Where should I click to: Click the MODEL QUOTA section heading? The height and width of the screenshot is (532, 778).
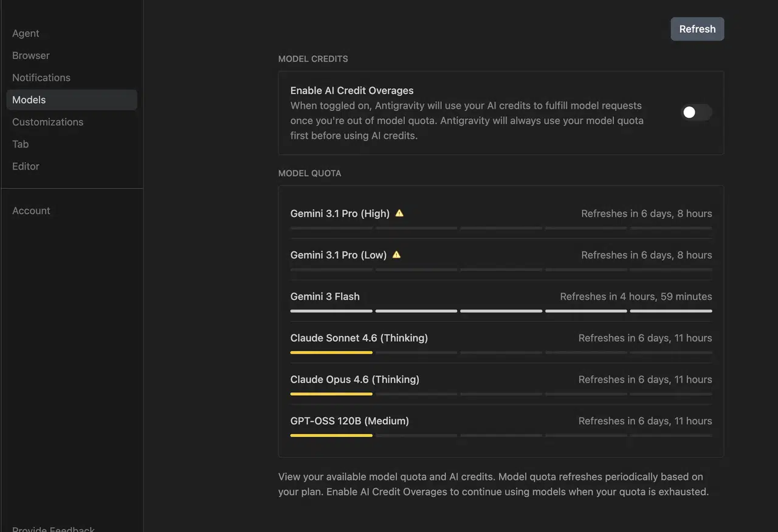(x=309, y=173)
